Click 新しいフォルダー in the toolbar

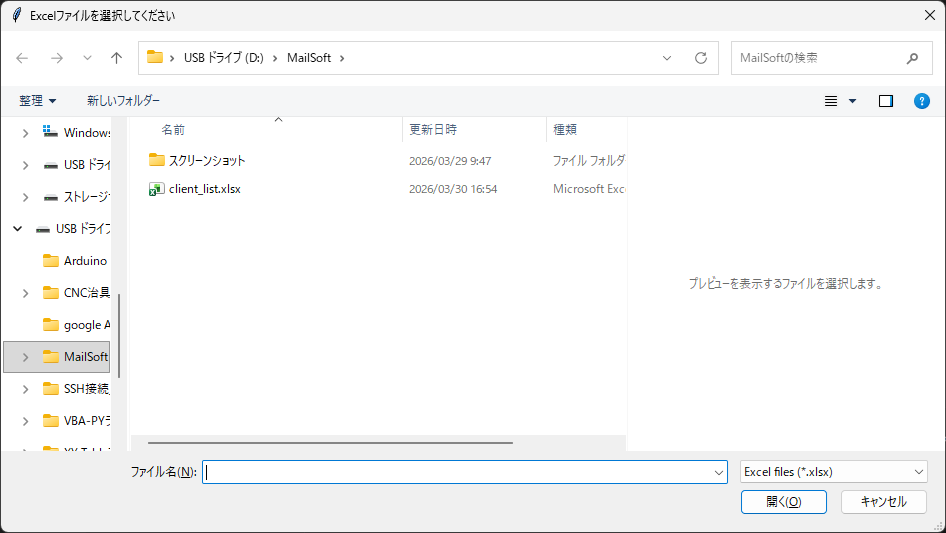(123, 101)
